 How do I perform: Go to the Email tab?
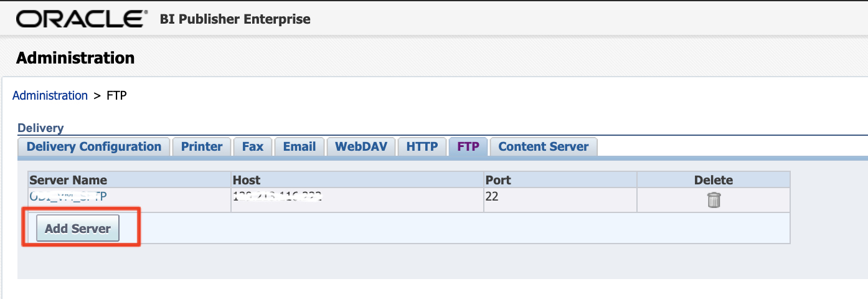click(300, 147)
